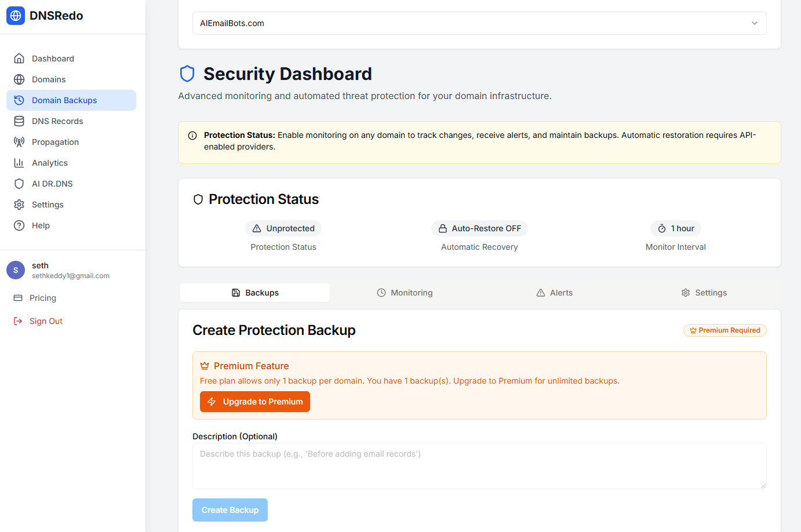Viewport: 801px width, 532px height.
Task: Navigate to Propagation in the sidebar
Action: (x=71, y=142)
